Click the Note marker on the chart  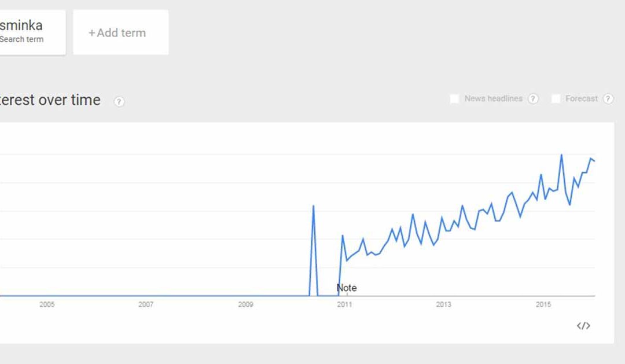click(x=347, y=288)
